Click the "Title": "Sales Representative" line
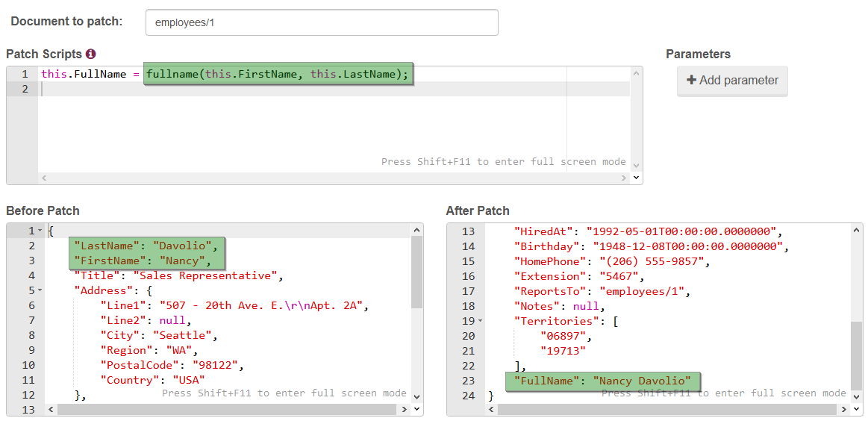This screenshot has width=868, height=421. [x=179, y=275]
